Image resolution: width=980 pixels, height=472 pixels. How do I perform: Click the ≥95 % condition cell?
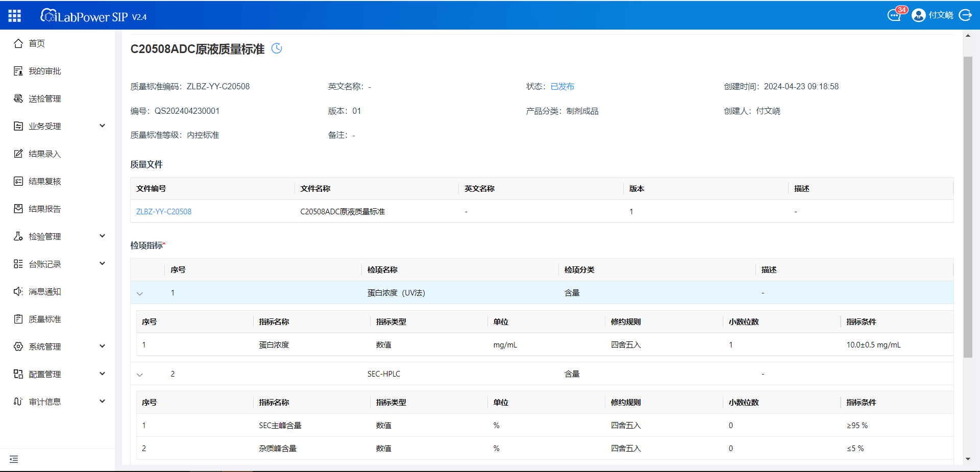pyautogui.click(x=857, y=426)
